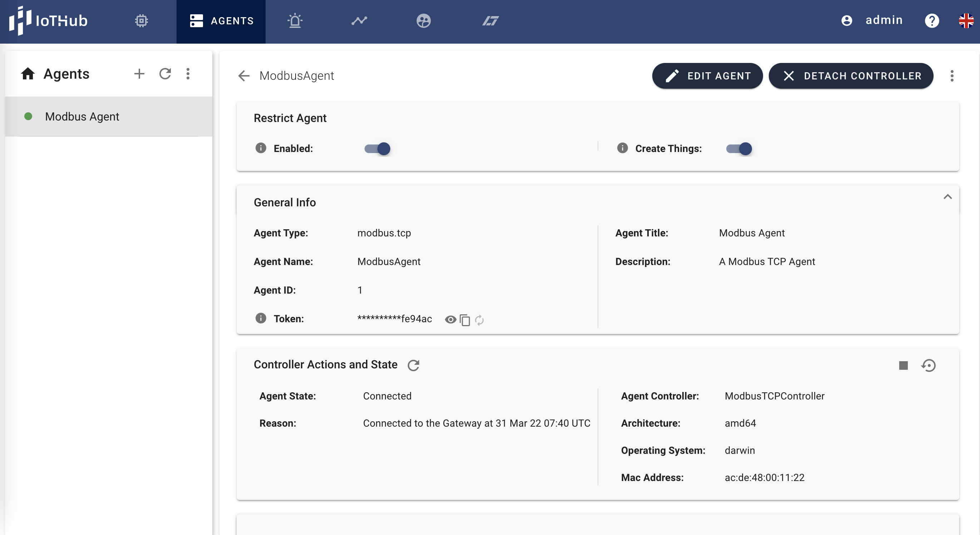Click the Agent ID value 1
The image size is (980, 535).
(360, 290)
